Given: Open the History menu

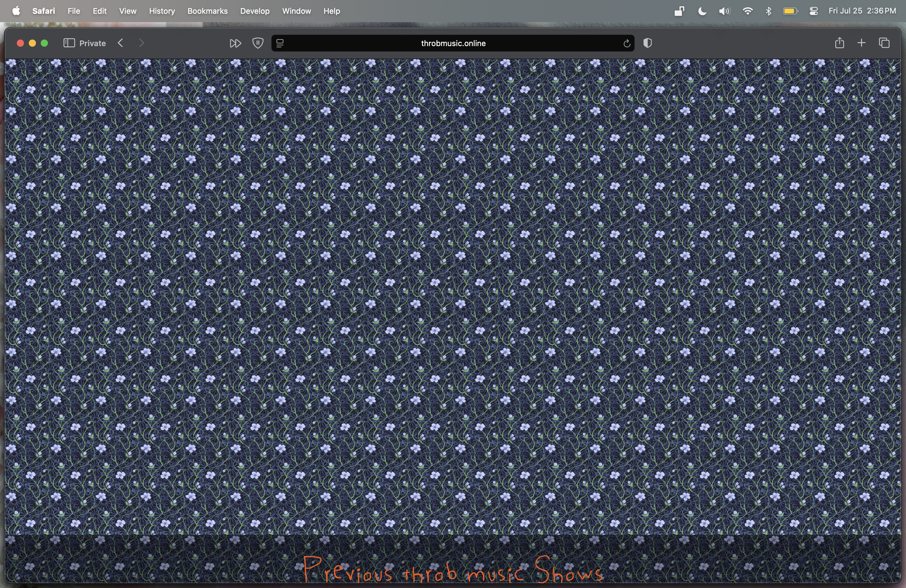Looking at the screenshot, I should pyautogui.click(x=162, y=11).
